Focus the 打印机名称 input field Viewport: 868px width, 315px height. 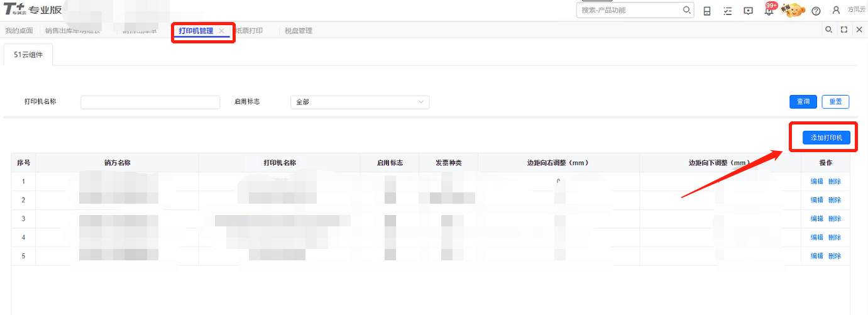tap(150, 102)
